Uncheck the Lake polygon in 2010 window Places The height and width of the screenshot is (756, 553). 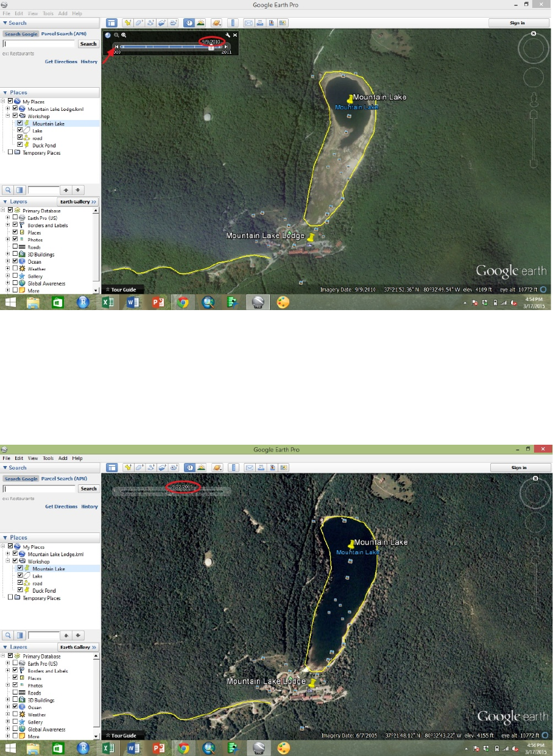point(19,130)
